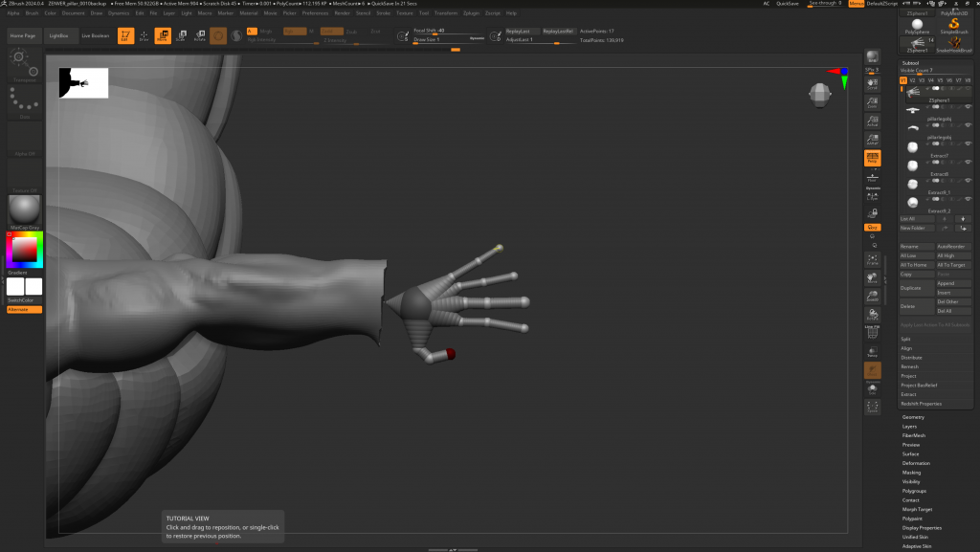Activate the Edit mode icon
980x552 pixels.
pyautogui.click(x=125, y=35)
